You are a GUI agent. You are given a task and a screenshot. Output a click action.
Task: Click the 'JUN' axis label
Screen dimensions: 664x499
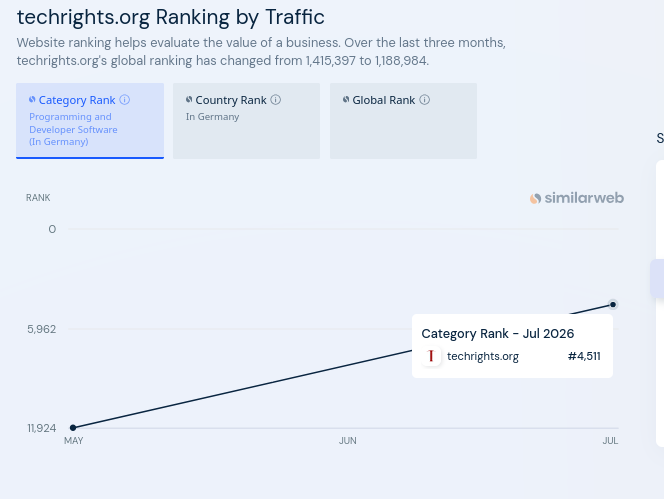(x=348, y=441)
